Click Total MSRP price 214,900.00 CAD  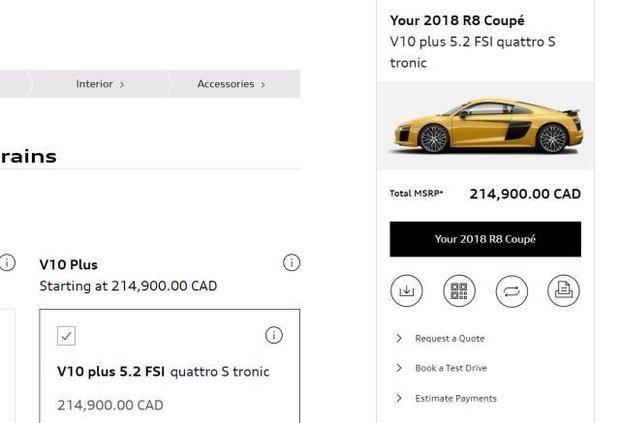point(524,194)
